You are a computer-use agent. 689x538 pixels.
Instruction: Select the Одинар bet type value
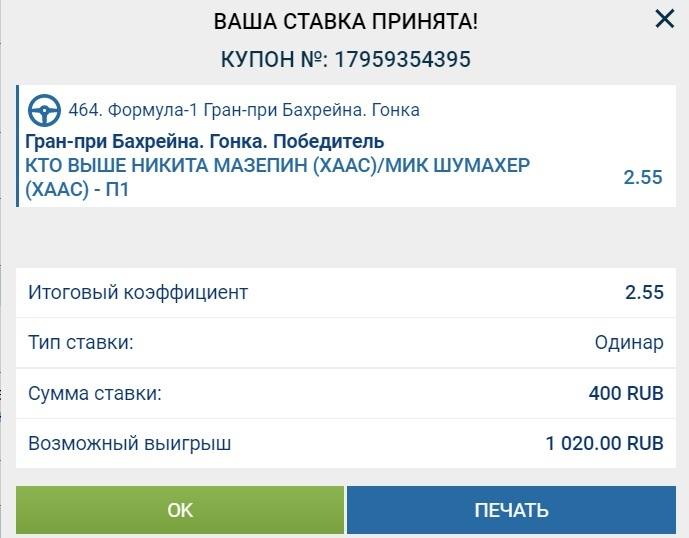pos(629,342)
